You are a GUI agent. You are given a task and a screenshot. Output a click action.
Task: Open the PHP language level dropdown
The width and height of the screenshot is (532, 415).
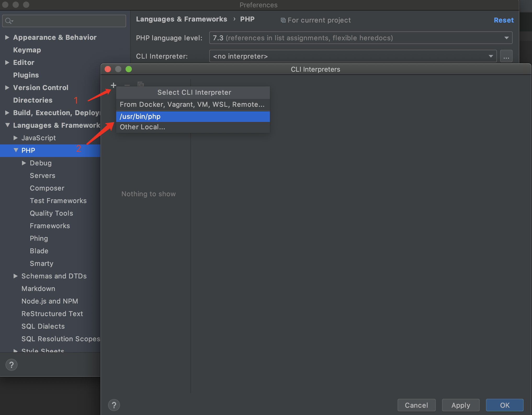tap(360, 38)
